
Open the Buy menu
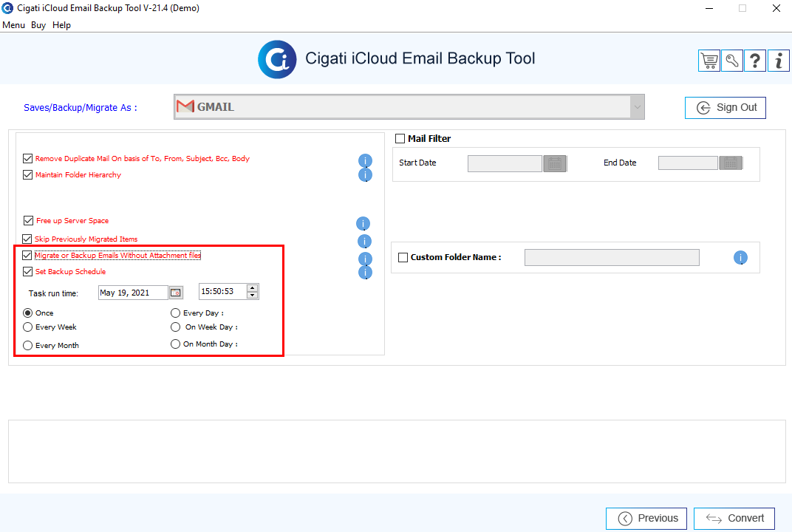38,25
